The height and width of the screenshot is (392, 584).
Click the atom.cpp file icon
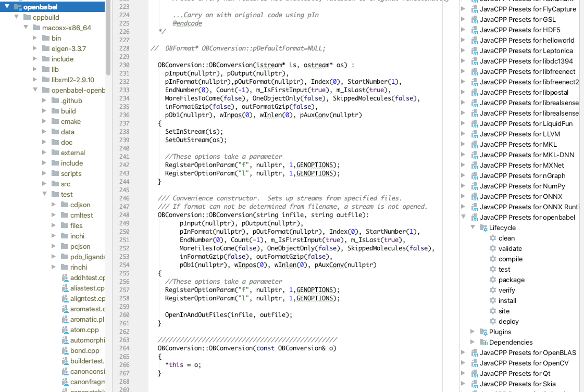(65, 330)
